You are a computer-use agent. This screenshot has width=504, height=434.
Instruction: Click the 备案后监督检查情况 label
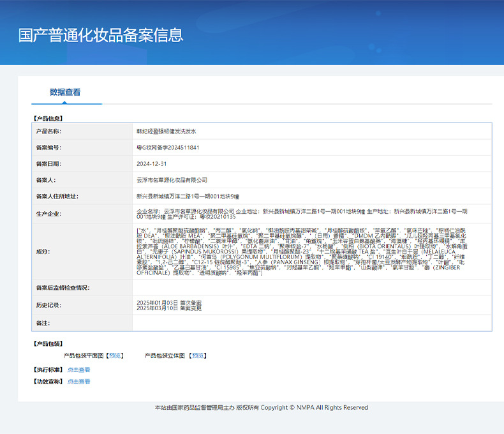pos(63,288)
